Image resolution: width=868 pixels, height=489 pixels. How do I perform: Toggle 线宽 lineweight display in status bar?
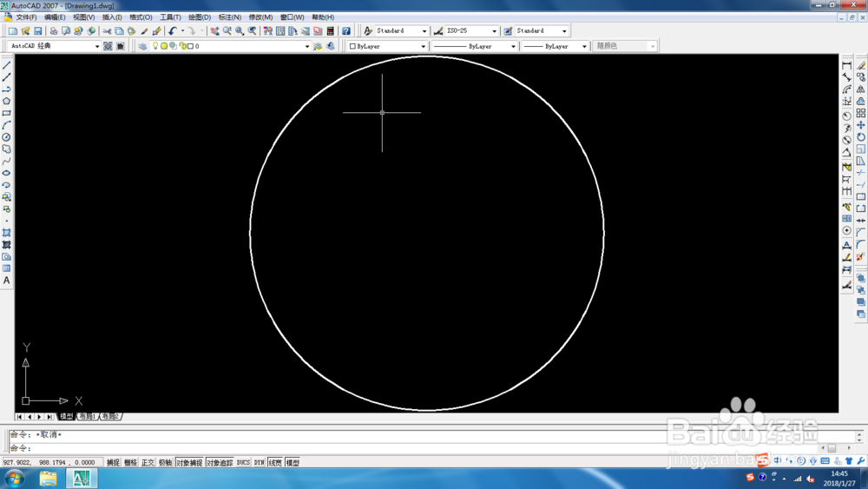(275, 462)
